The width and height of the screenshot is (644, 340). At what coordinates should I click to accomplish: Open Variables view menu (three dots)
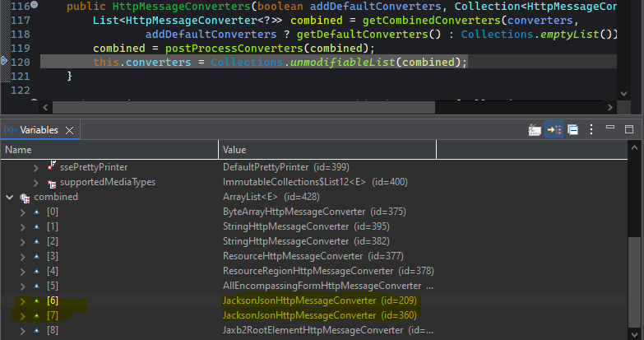pyautogui.click(x=591, y=129)
